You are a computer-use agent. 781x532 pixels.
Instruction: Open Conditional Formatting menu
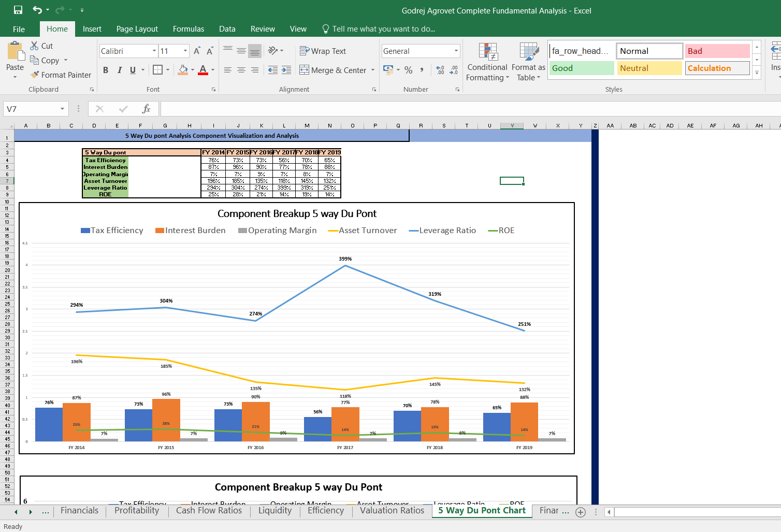tap(487, 62)
